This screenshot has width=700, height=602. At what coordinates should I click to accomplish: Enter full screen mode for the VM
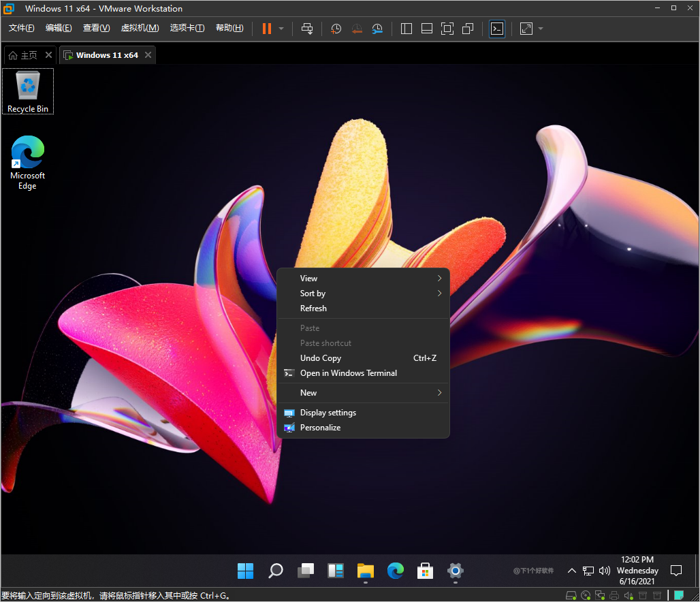447,29
